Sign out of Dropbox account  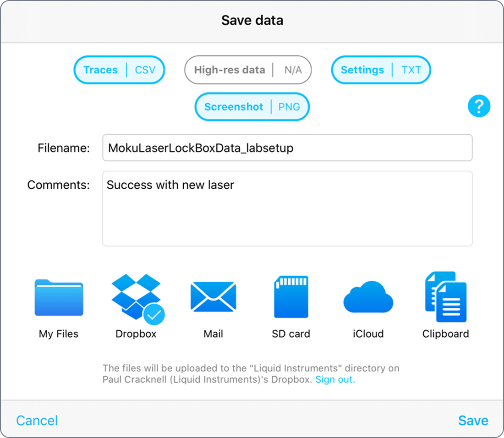click(x=335, y=379)
